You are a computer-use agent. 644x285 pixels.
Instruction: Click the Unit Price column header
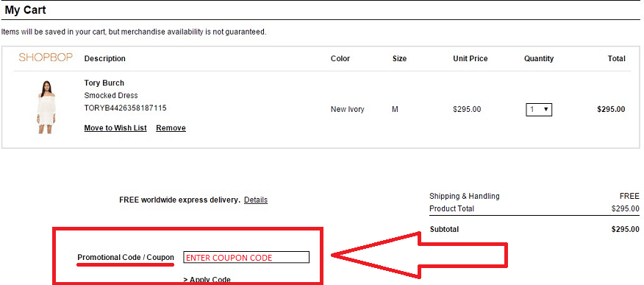(471, 58)
